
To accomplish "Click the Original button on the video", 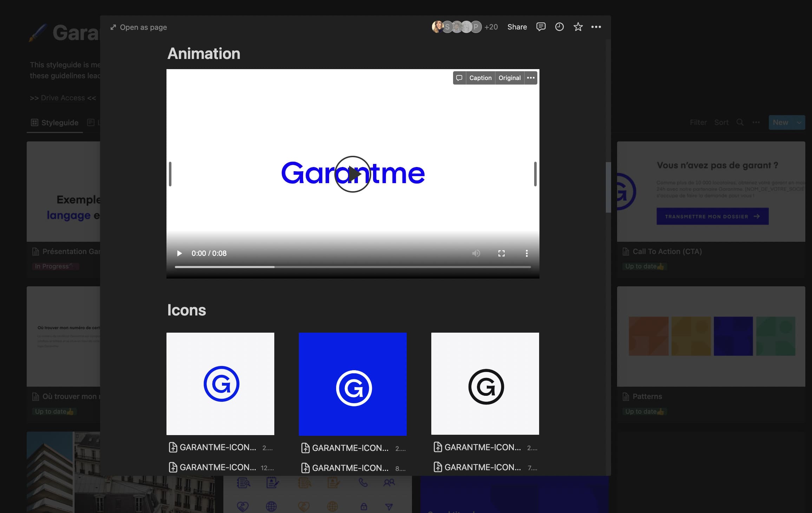I will coord(510,78).
